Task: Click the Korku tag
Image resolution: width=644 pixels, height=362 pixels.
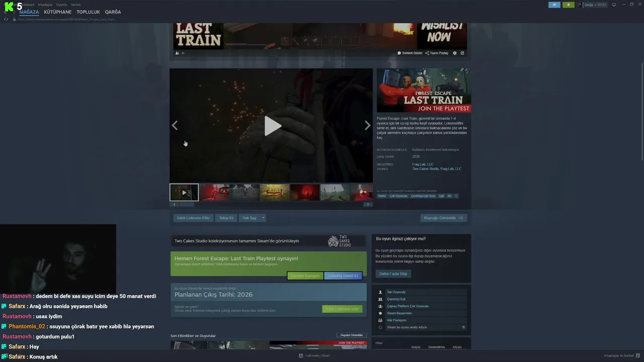Action: pyautogui.click(x=382, y=196)
